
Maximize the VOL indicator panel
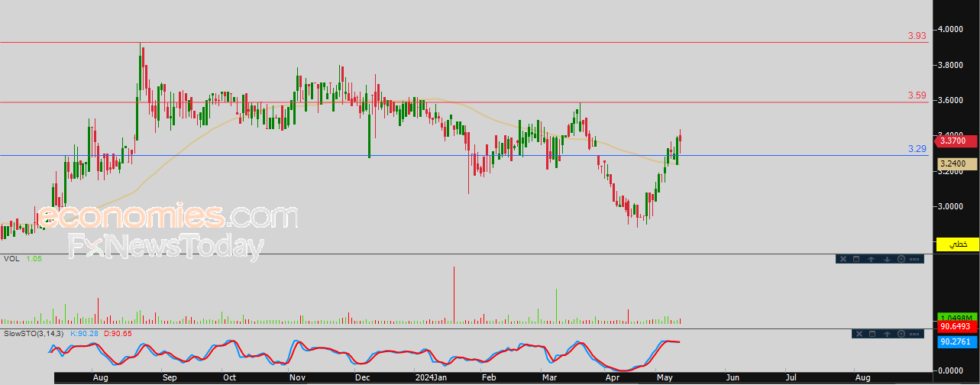(x=857, y=259)
